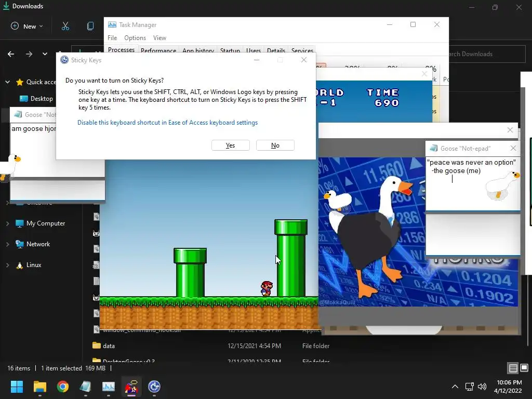Click the goose beside the left Not-epad

coord(10,167)
